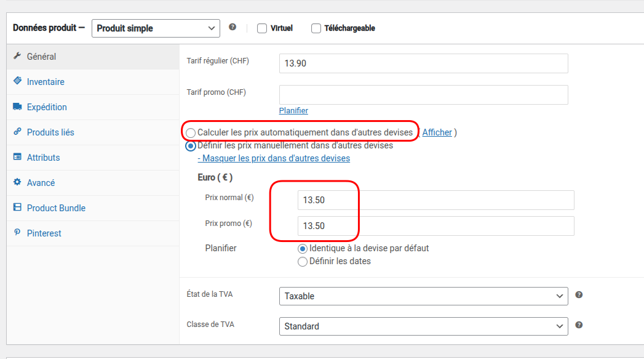This screenshot has height=359, width=644.
Task: Click the Inventaire tag icon
Action: pos(17,81)
